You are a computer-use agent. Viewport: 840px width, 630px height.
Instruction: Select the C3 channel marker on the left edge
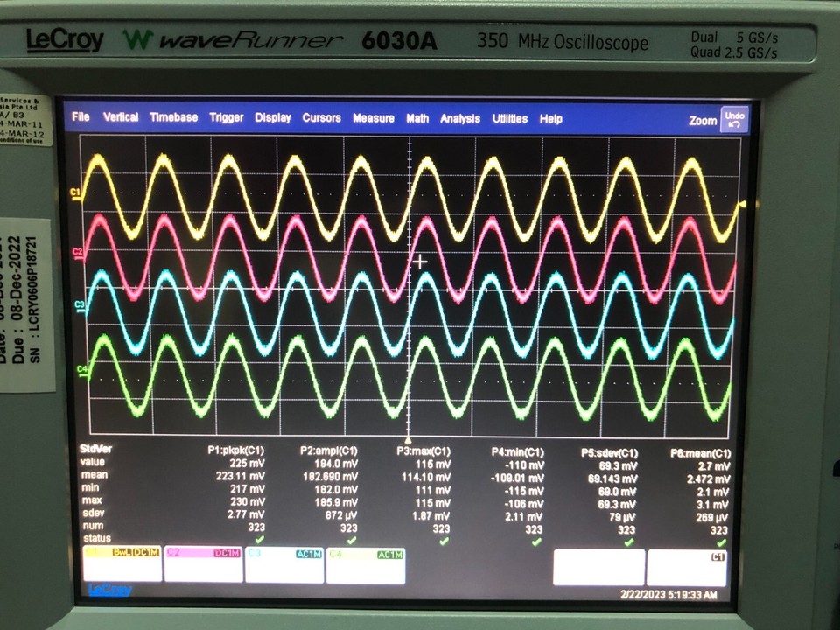pos(79,304)
